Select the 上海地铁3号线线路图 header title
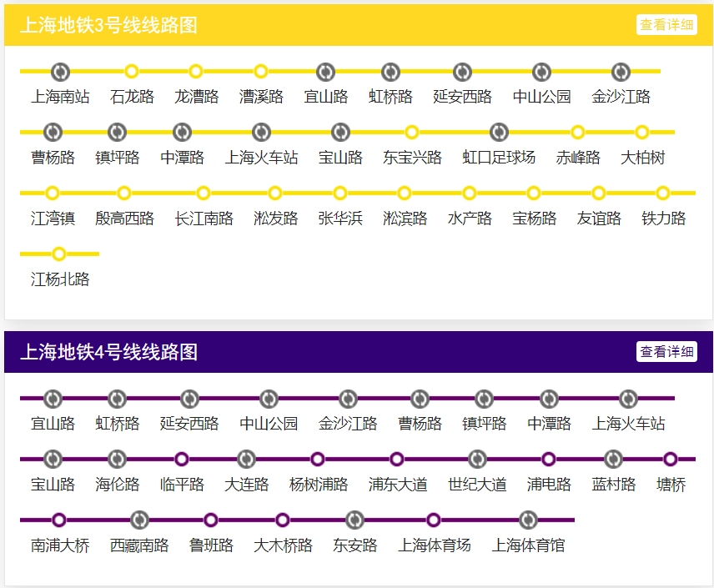 coord(108,25)
